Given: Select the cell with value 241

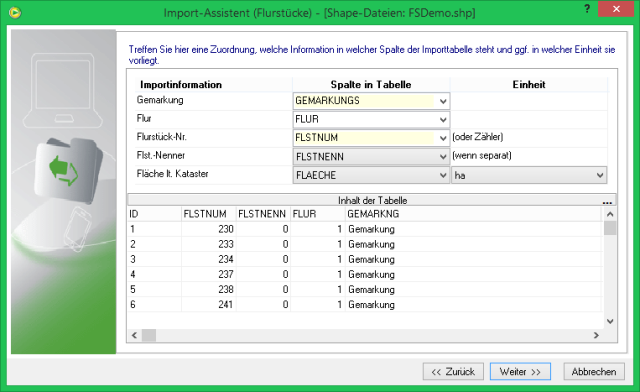Looking at the screenshot, I should [209, 305].
